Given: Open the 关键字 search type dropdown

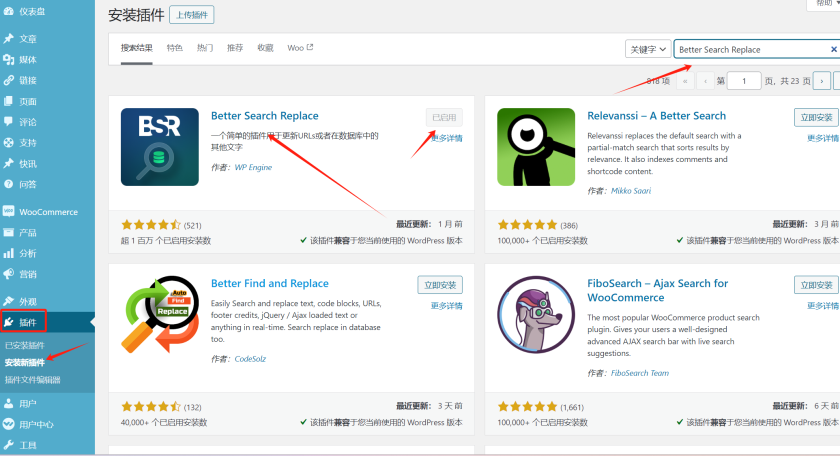Looking at the screenshot, I should tap(648, 49).
